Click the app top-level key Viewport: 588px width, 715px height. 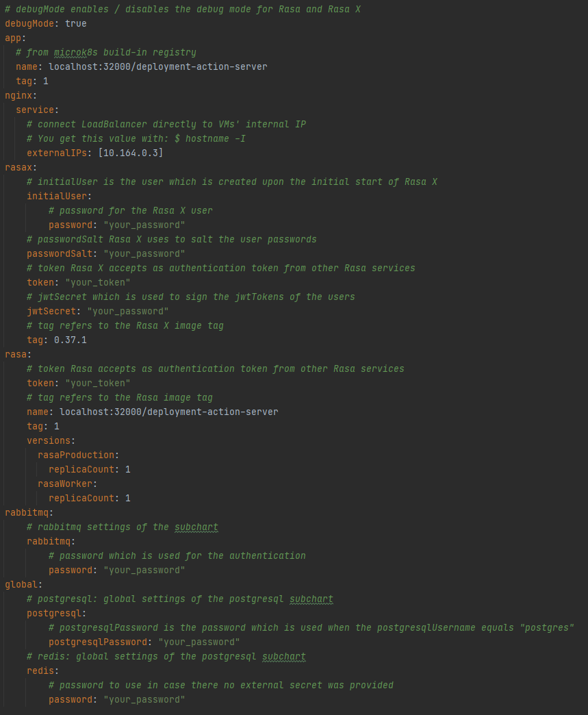coord(12,38)
